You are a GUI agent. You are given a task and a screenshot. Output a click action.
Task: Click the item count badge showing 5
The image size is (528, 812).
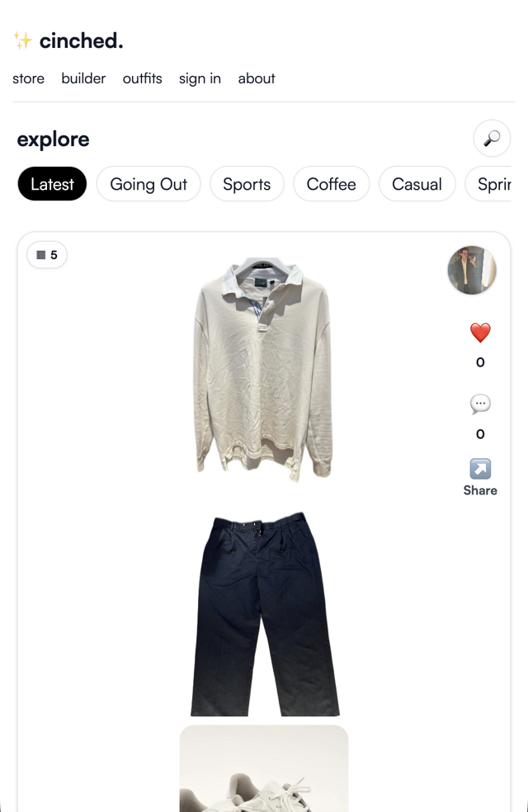(46, 255)
